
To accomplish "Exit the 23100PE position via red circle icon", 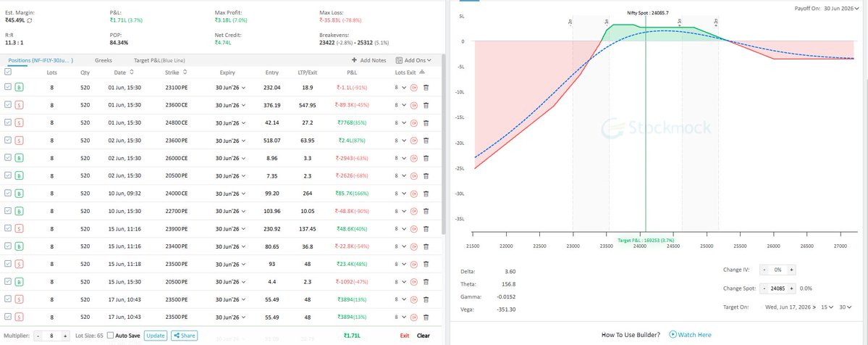I will 413,88.
